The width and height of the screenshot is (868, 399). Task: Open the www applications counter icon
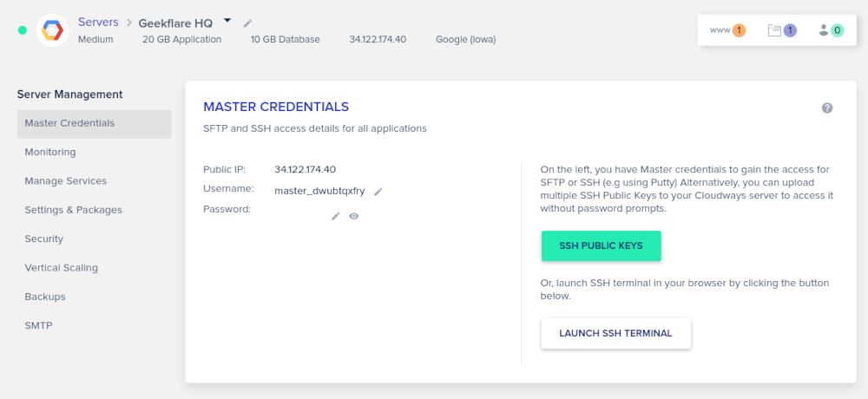click(727, 30)
